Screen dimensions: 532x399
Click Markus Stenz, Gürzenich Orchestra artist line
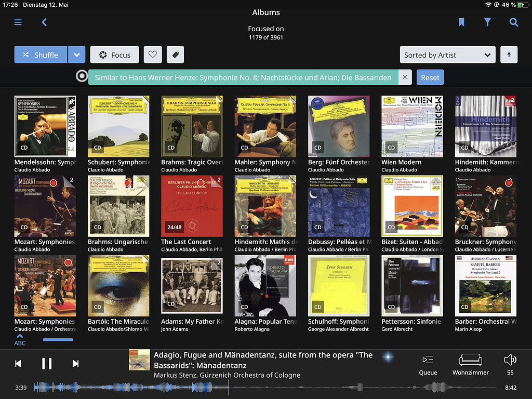227,375
